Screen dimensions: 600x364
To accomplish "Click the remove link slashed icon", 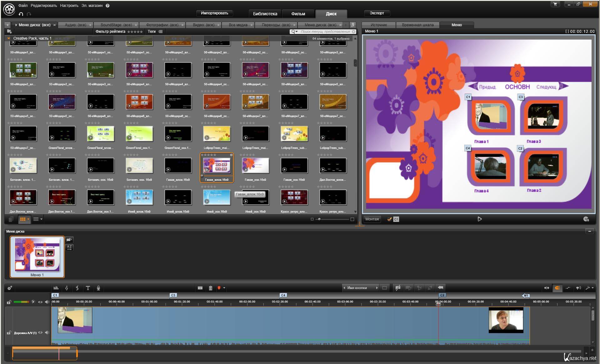I will click(398, 288).
